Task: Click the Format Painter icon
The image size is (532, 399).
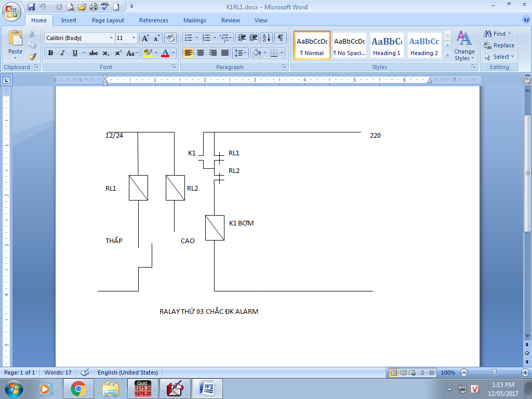Action: [x=32, y=57]
